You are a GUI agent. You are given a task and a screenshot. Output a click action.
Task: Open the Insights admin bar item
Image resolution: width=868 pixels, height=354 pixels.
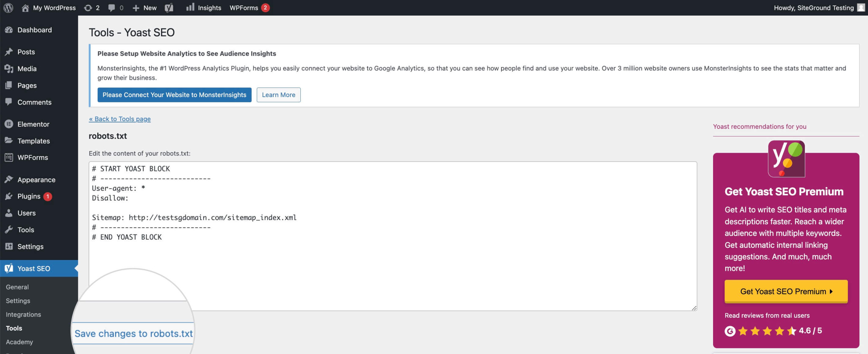pos(203,7)
